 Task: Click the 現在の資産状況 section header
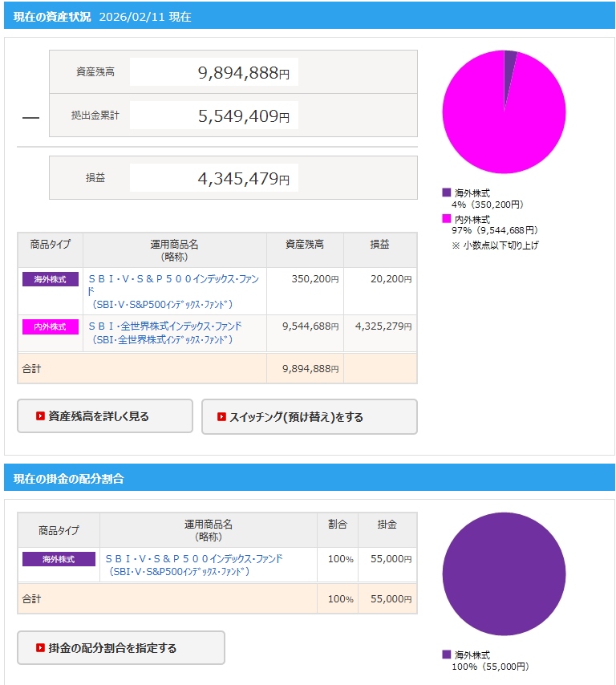coord(52,16)
